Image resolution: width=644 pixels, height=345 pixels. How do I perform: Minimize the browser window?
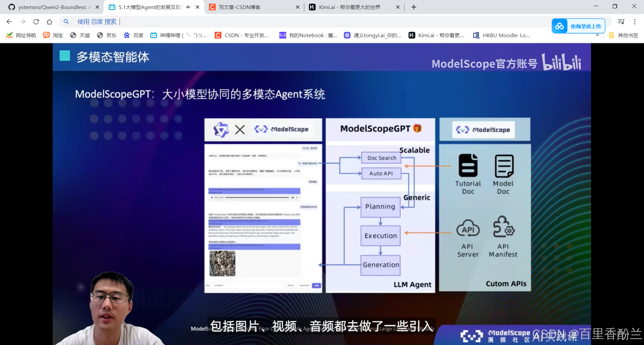[x=596, y=6]
